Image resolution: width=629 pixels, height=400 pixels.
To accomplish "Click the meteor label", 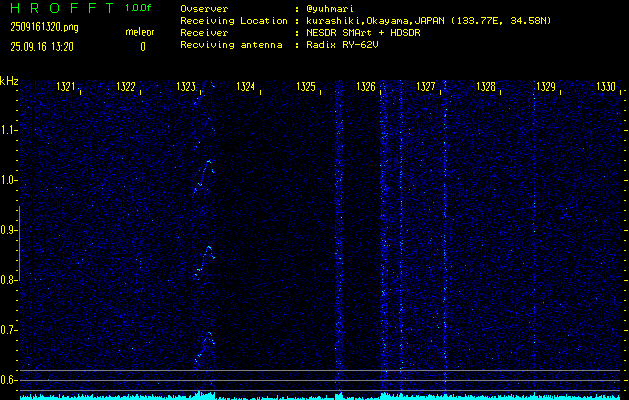I will point(140,32).
